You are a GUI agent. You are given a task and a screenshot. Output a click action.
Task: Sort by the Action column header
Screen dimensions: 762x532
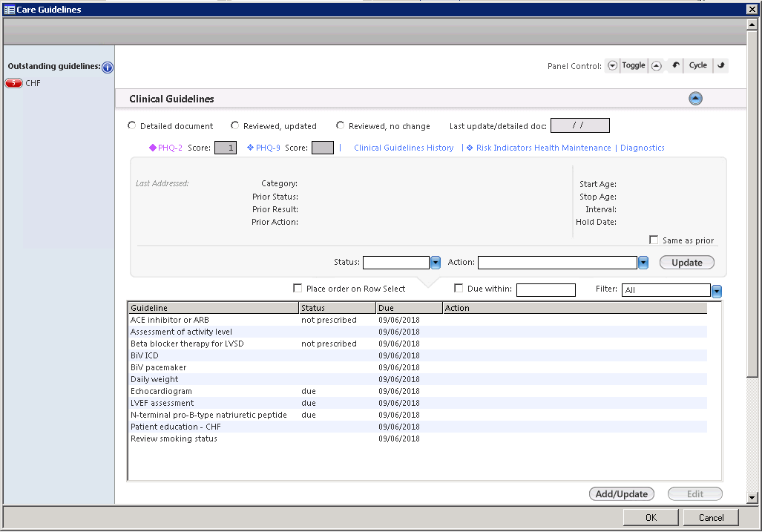coord(575,307)
